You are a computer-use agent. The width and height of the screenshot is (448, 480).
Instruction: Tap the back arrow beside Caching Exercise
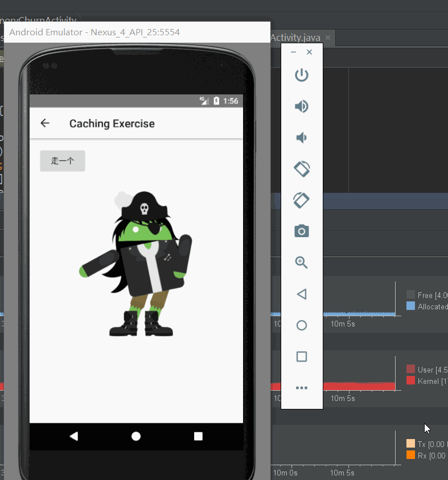(x=45, y=123)
